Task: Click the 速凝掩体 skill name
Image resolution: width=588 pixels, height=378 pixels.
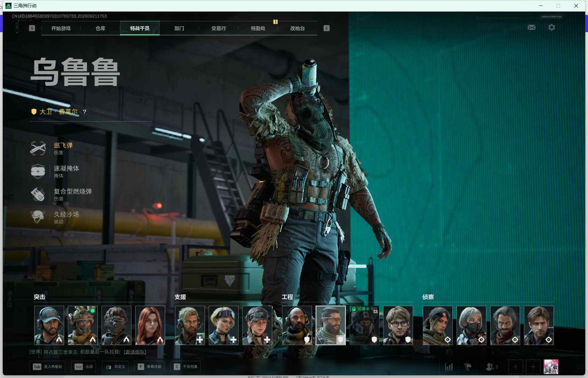Action: 66,168
